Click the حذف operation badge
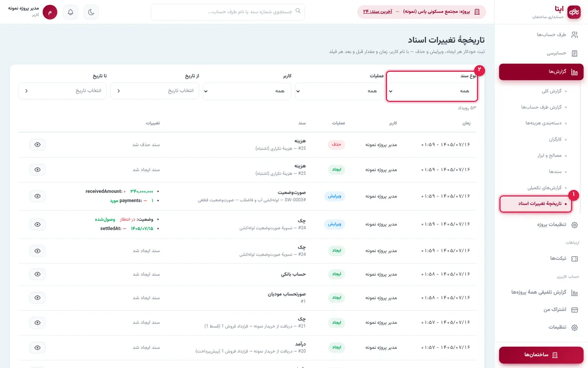 tap(337, 144)
